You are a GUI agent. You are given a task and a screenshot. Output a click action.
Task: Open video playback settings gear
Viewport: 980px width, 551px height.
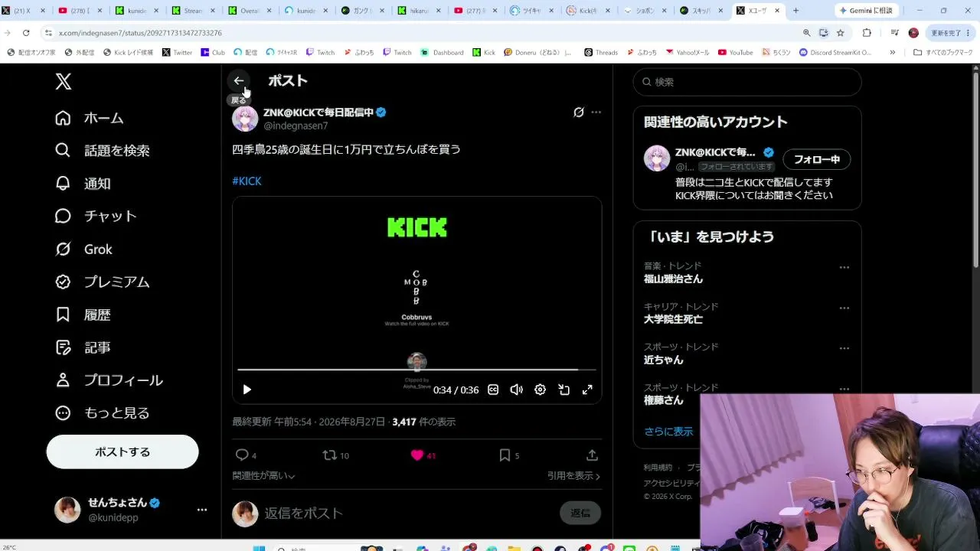(x=541, y=390)
